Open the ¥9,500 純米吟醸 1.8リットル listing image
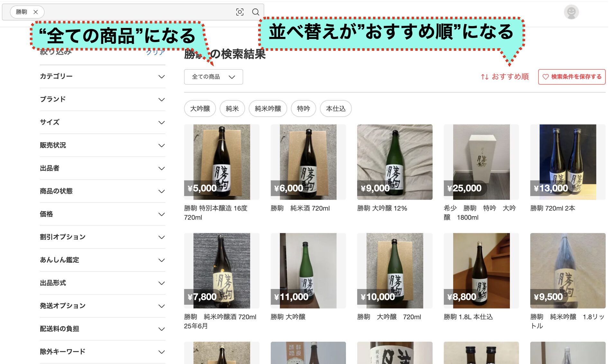 tap(568, 271)
